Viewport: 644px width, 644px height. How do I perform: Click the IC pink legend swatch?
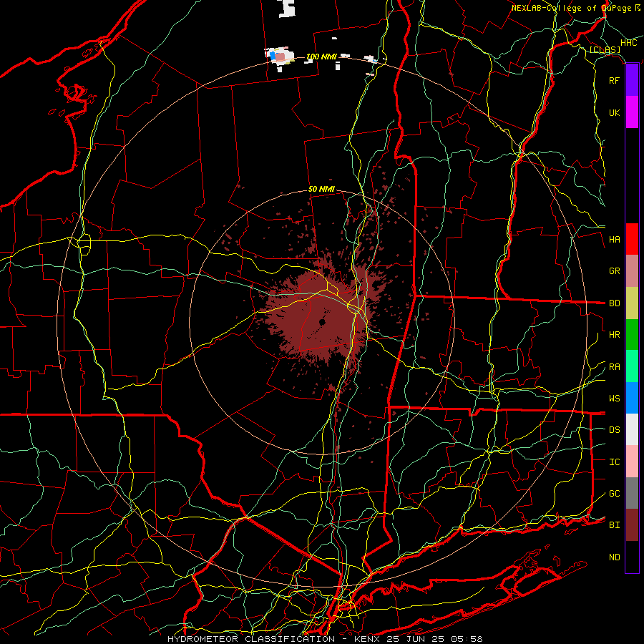pos(632,462)
